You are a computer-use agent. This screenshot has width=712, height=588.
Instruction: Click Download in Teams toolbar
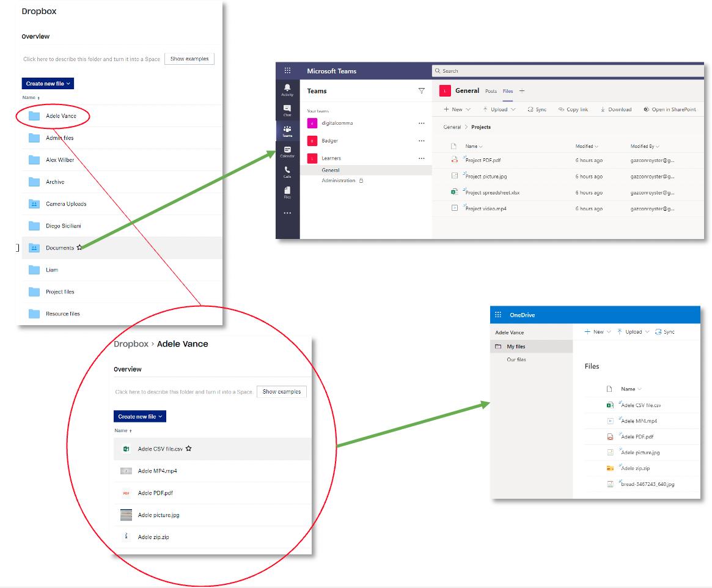[615, 109]
